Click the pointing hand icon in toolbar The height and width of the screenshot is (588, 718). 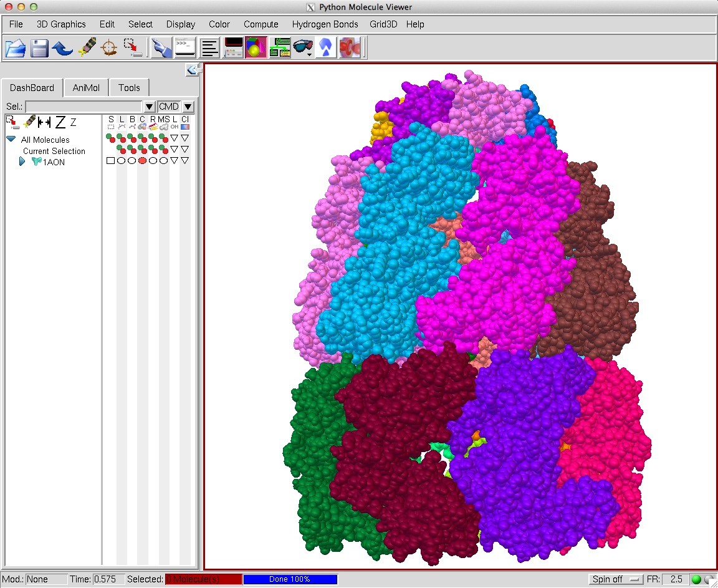point(161,48)
